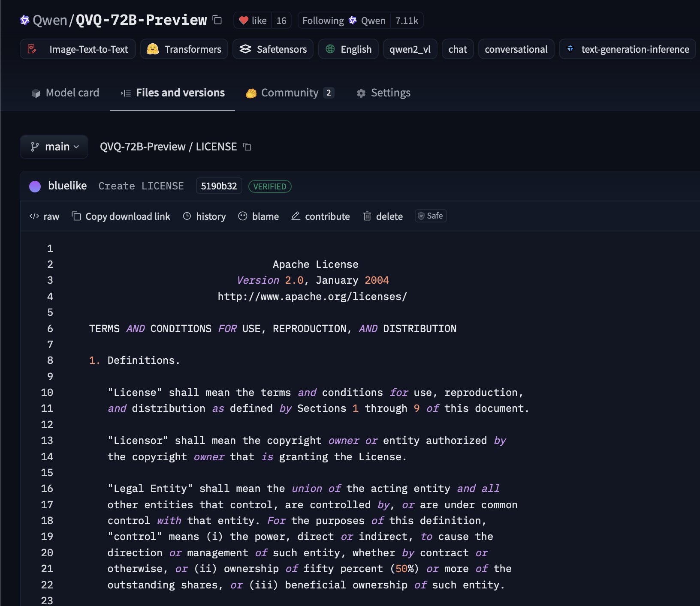The image size is (700, 606).
Task: Open the bluelike user profile link
Action: [x=67, y=186]
